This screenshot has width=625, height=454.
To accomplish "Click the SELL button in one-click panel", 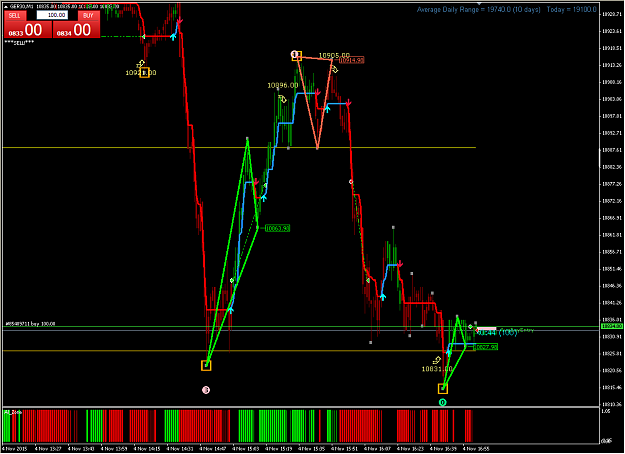I will (15, 16).
